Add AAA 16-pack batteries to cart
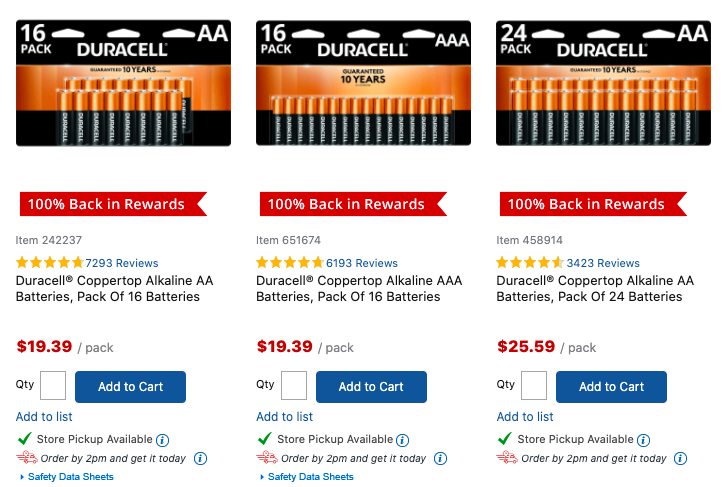 point(371,387)
